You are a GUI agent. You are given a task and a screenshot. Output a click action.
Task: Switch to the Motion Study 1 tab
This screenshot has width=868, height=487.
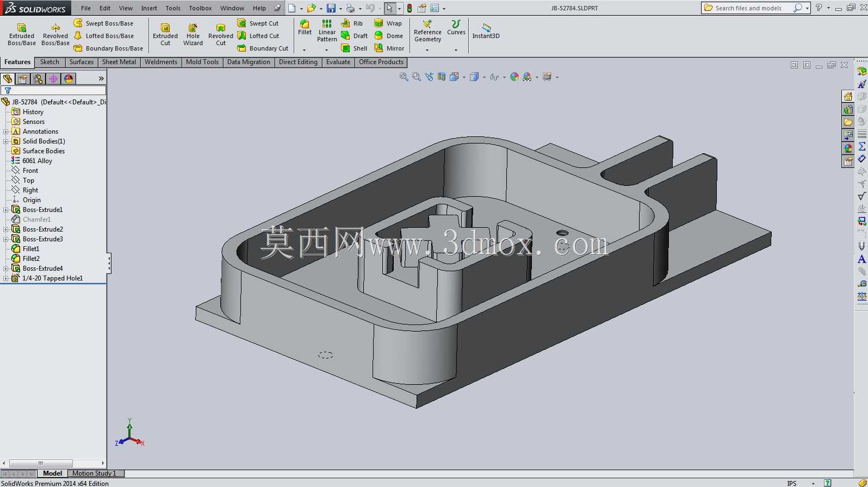click(x=94, y=473)
